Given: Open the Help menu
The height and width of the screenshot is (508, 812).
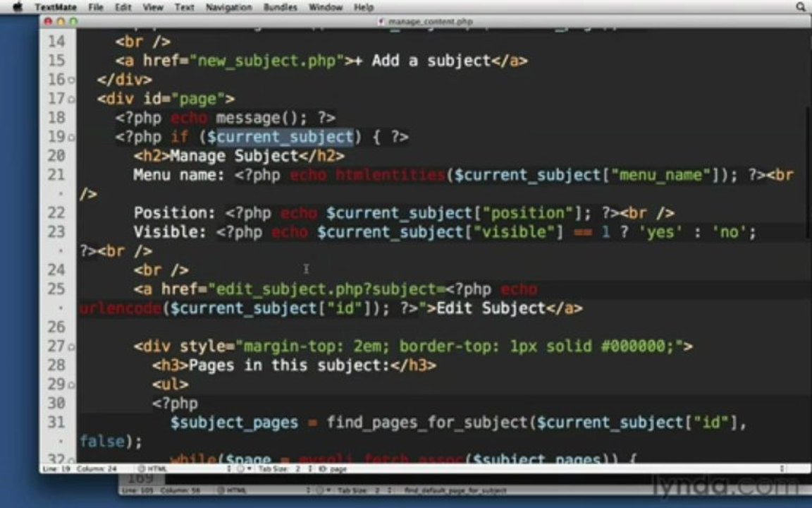Looking at the screenshot, I should click(x=364, y=7).
